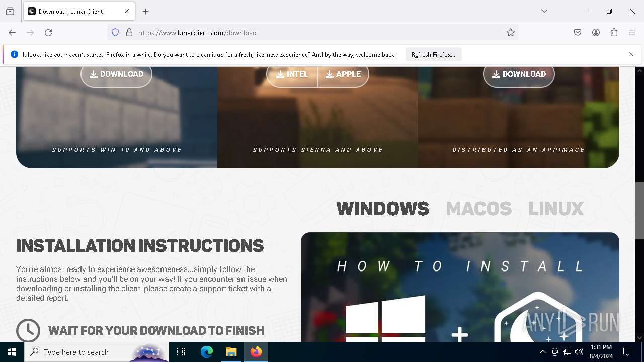Click the page vertical scrollbar thumb
The width and height of the screenshot is (644, 362).
(x=639, y=210)
